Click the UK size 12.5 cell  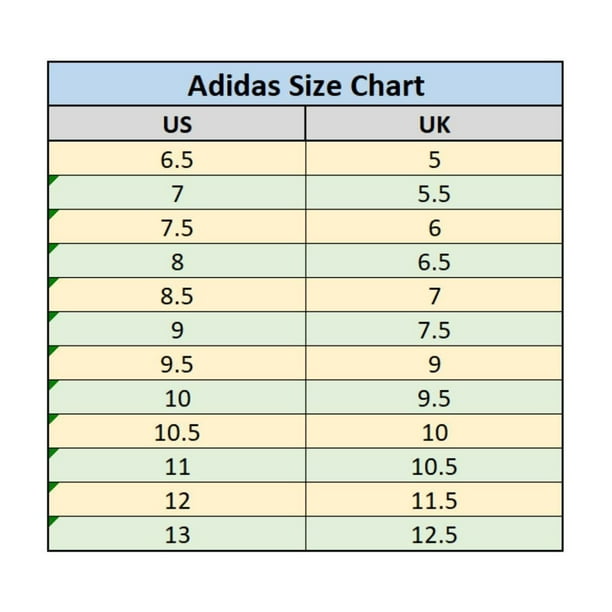(434, 534)
